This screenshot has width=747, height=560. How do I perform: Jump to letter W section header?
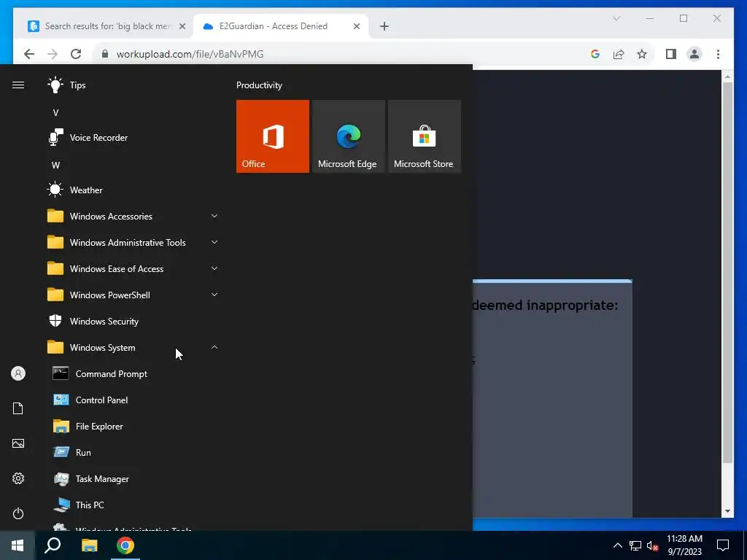click(55, 166)
